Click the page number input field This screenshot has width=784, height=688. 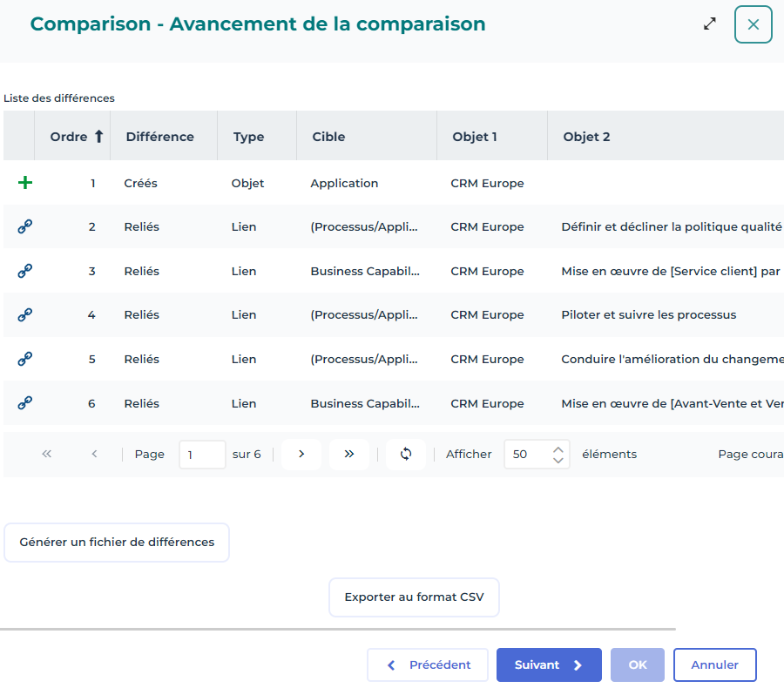coord(202,454)
